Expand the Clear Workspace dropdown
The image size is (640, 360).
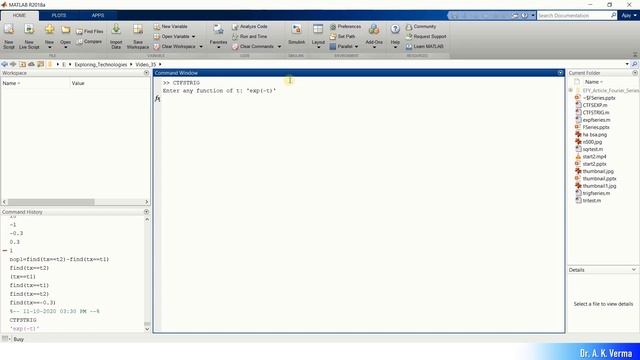coord(201,47)
